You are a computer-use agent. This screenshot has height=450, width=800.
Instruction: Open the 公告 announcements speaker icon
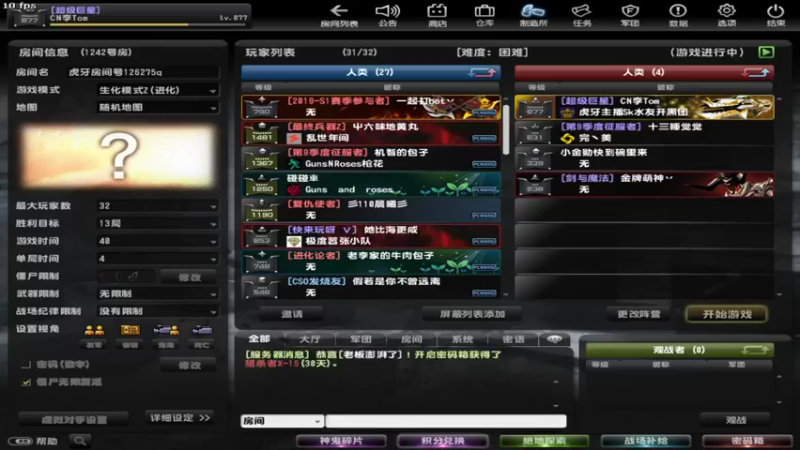pos(388,15)
